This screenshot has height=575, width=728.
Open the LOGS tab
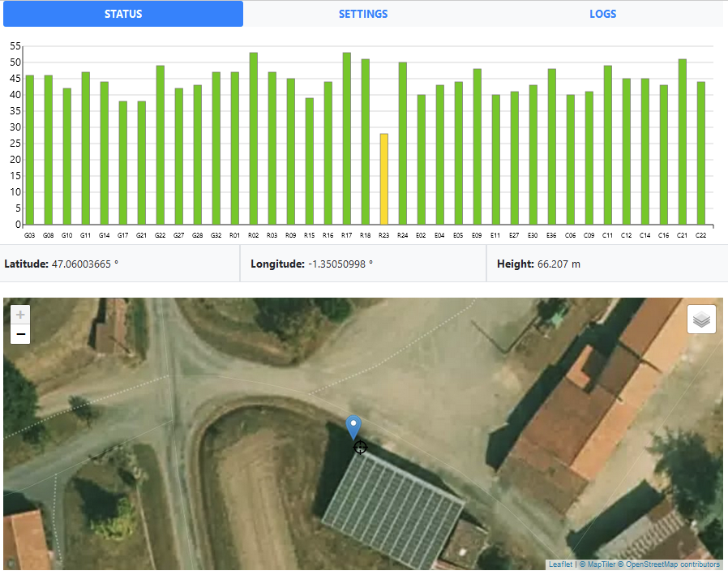[x=602, y=14]
